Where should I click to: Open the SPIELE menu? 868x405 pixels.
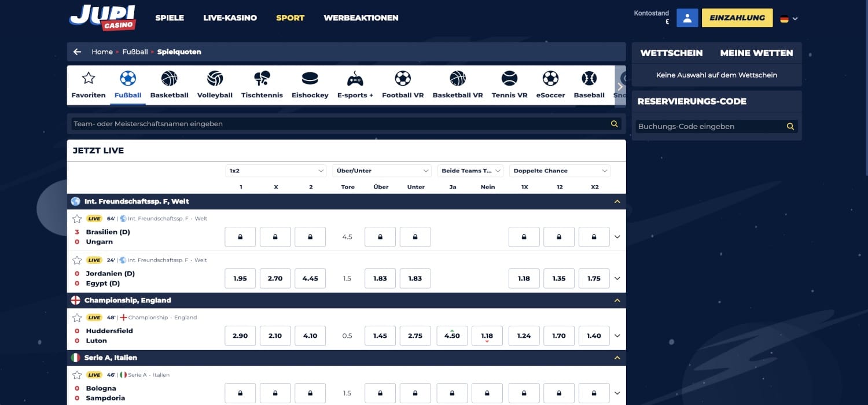pyautogui.click(x=170, y=18)
